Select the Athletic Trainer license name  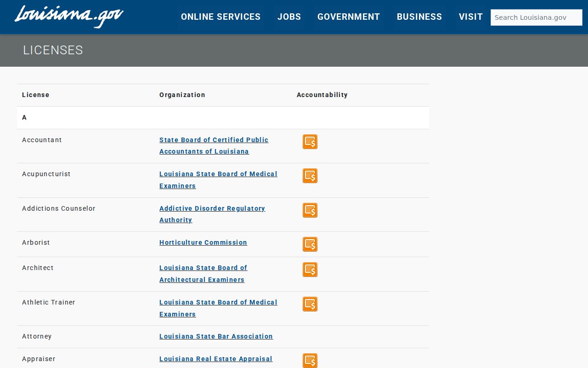pos(49,302)
